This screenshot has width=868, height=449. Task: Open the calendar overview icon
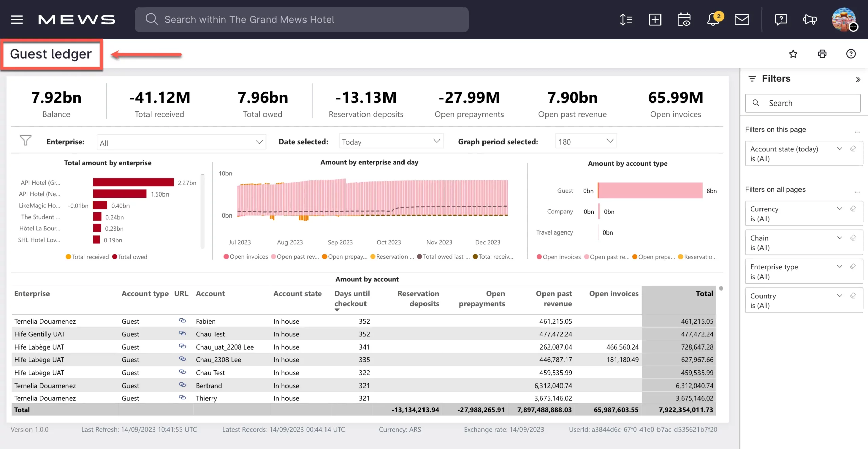[x=684, y=20]
